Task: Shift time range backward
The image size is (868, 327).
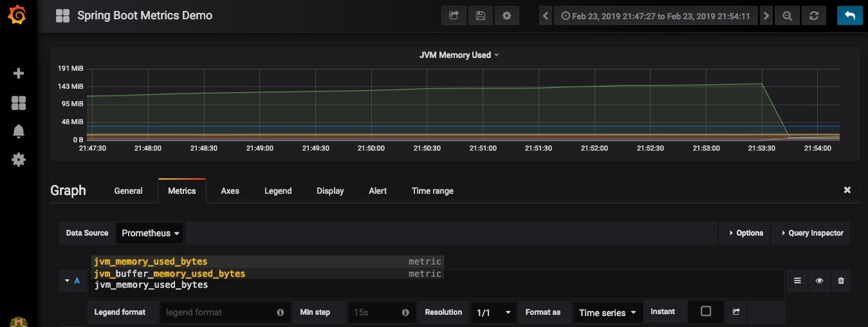Action: pos(546,16)
